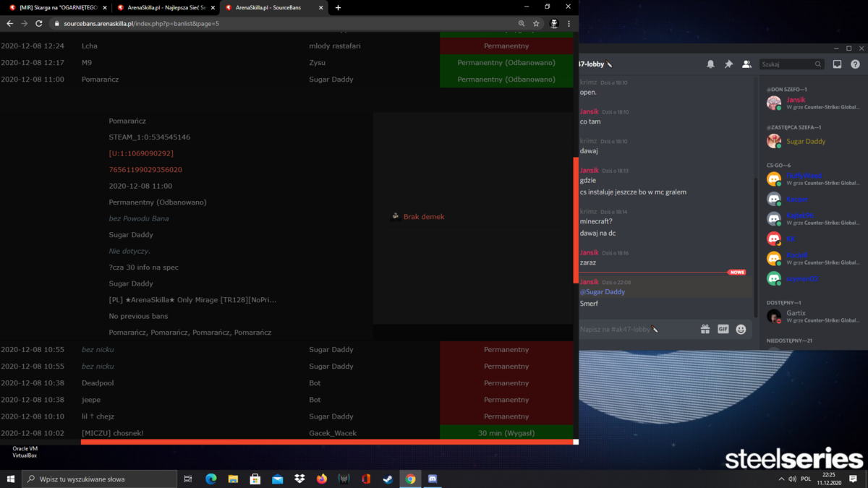Viewport: 868px width, 488px height.
Task: Switch to ArenaSkilla.pl Najlepsza Sieć tab
Action: click(166, 7)
